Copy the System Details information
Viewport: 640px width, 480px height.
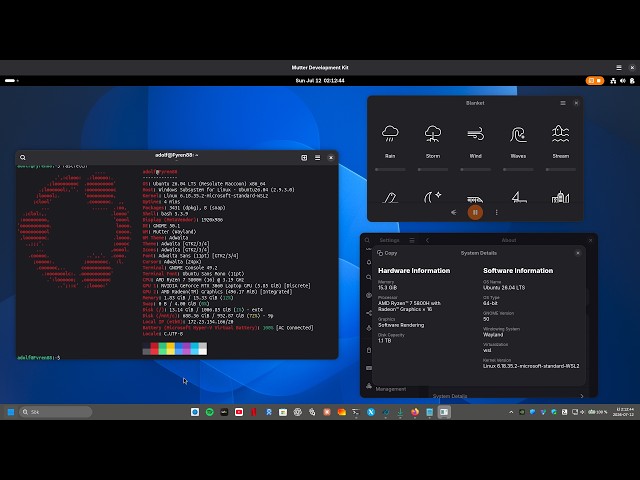click(x=387, y=253)
